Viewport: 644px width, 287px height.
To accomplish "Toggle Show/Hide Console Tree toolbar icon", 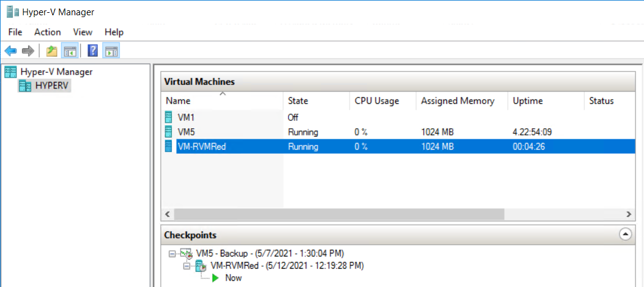I will pyautogui.click(x=70, y=51).
